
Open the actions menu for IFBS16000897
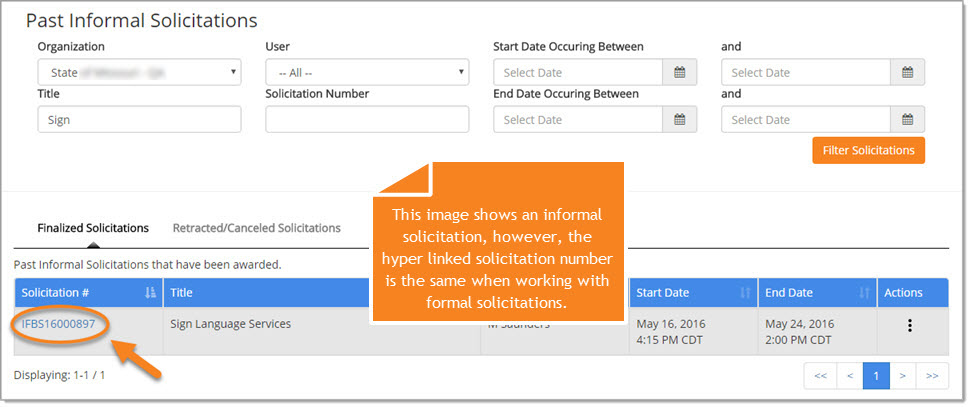[909, 325]
